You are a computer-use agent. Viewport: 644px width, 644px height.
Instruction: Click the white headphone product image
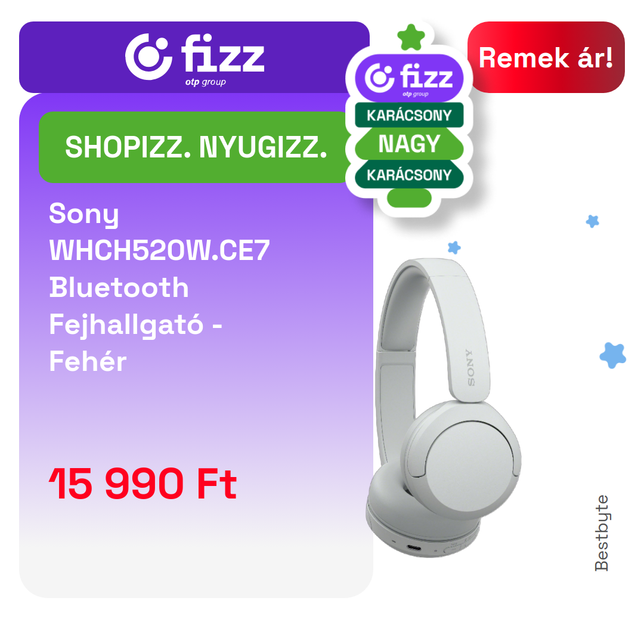(x=444, y=407)
